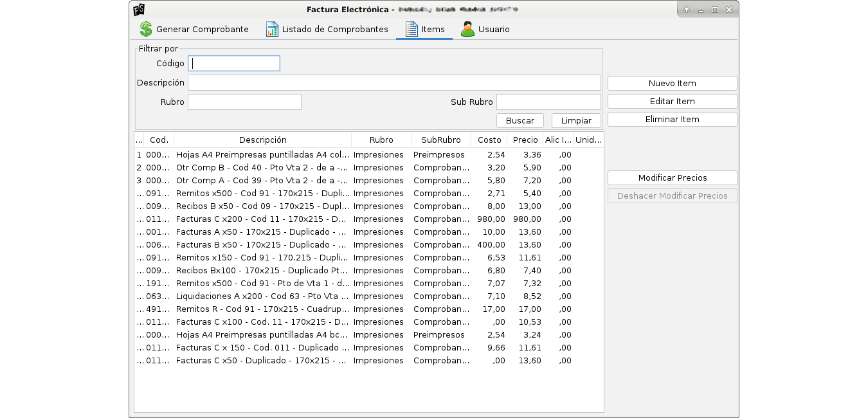Click the Descripción filter text field
Screen dimensions: 868x418
point(394,82)
